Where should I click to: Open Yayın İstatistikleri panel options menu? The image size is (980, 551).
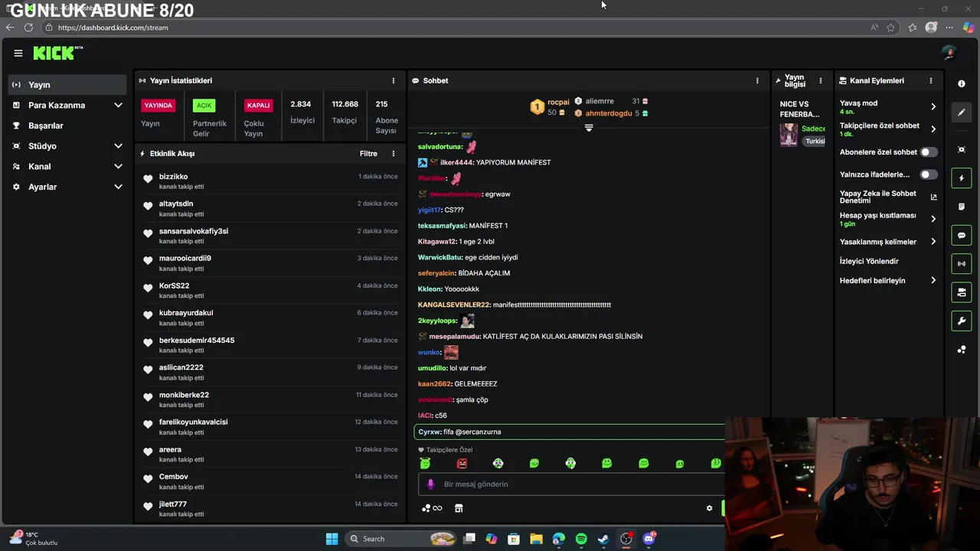394,80
